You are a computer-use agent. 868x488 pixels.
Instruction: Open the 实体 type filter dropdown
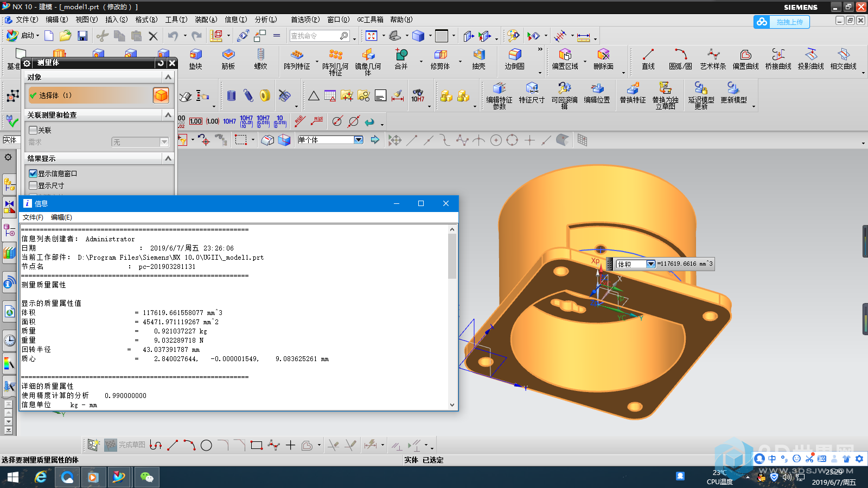pos(11,140)
